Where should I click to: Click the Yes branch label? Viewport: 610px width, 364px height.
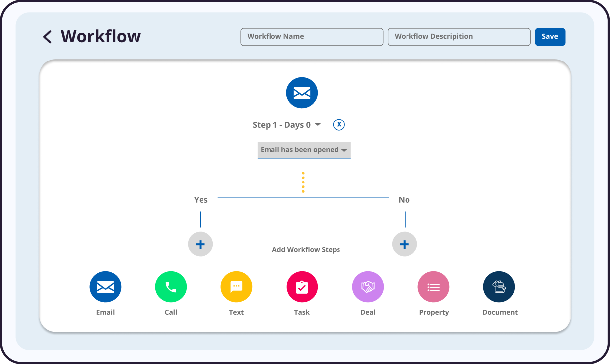coord(201,200)
